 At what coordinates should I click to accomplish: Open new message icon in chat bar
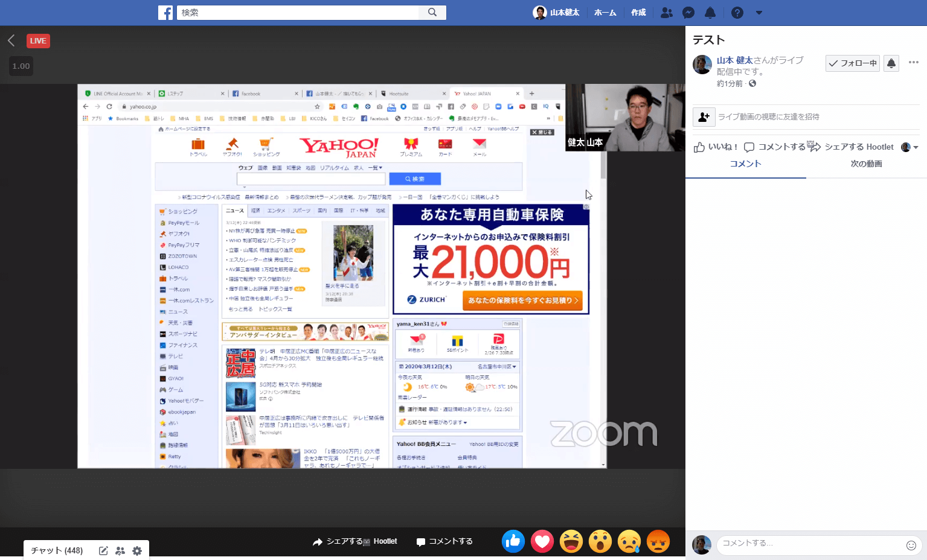click(103, 551)
